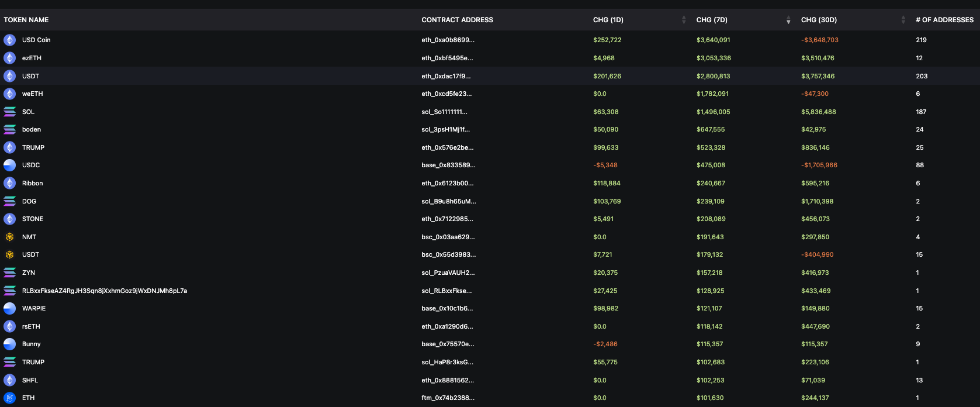980x407 pixels.
Task: Click the $5,836,488 30D change value
Action: (819, 112)
